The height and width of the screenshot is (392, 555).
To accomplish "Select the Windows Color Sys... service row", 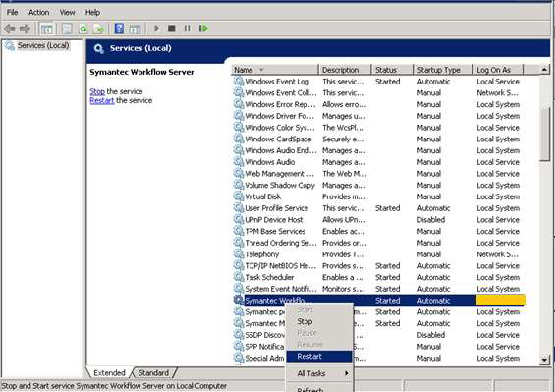I will [x=379, y=128].
